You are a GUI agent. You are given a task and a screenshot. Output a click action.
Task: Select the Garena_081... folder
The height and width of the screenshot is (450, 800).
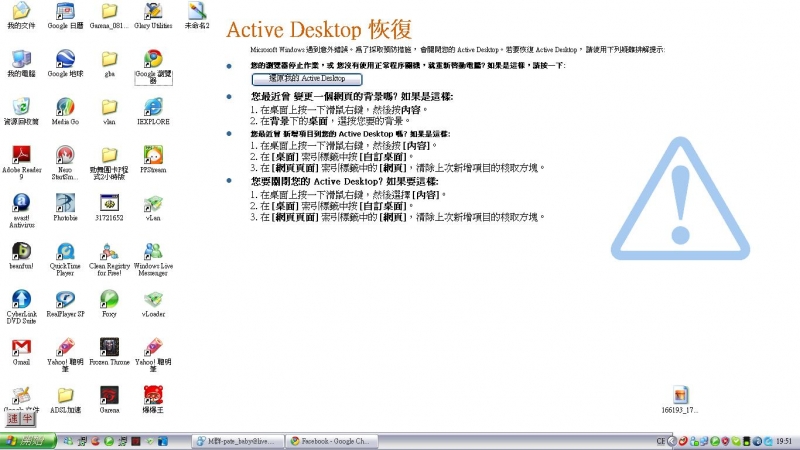109,15
